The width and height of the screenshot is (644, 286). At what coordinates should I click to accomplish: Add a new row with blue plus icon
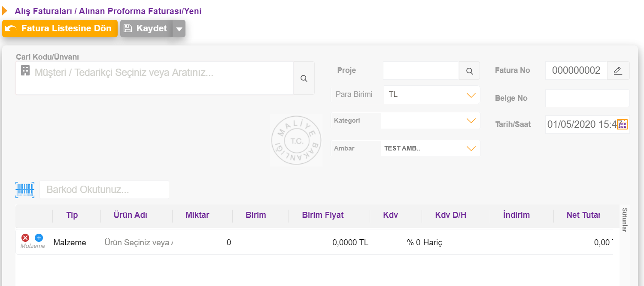tap(39, 238)
